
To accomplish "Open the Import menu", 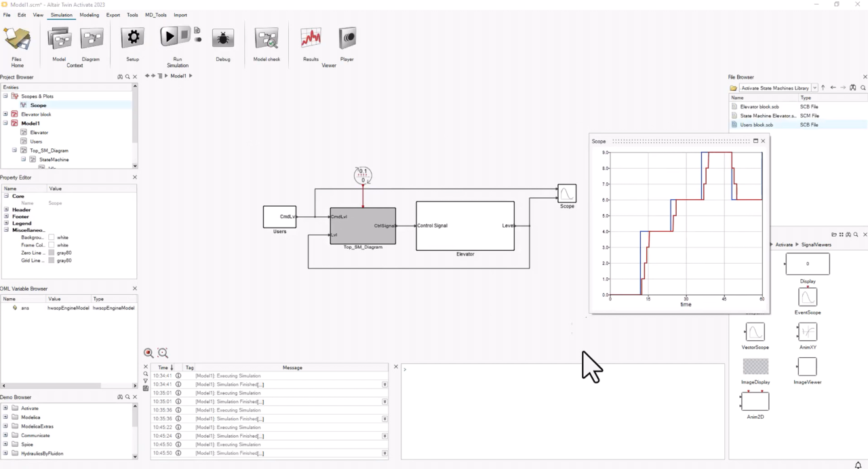I will 180,15.
